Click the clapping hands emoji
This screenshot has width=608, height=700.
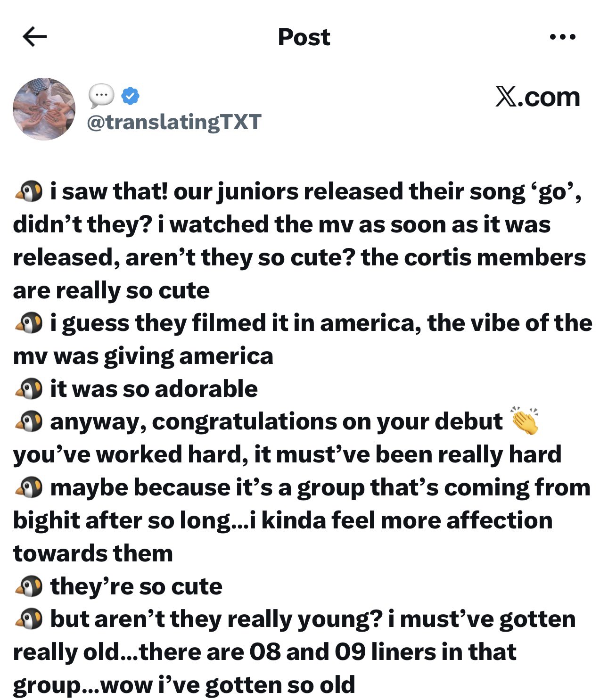pyautogui.click(x=525, y=420)
